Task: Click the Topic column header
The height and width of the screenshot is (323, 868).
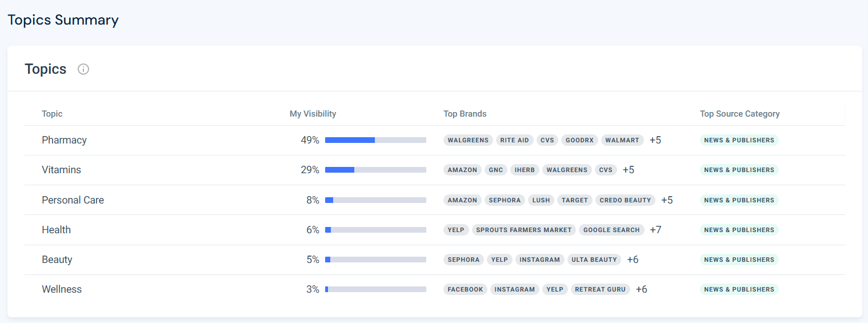Action: click(x=52, y=114)
